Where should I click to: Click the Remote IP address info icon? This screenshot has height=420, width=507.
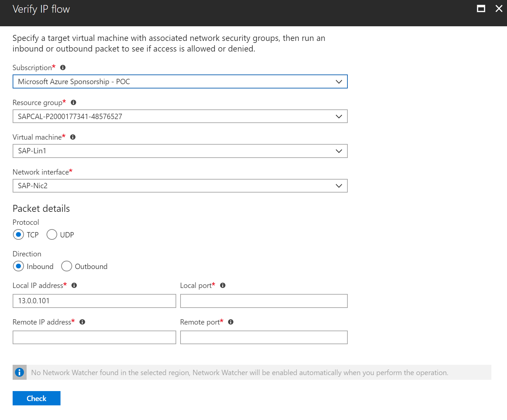[x=82, y=322]
